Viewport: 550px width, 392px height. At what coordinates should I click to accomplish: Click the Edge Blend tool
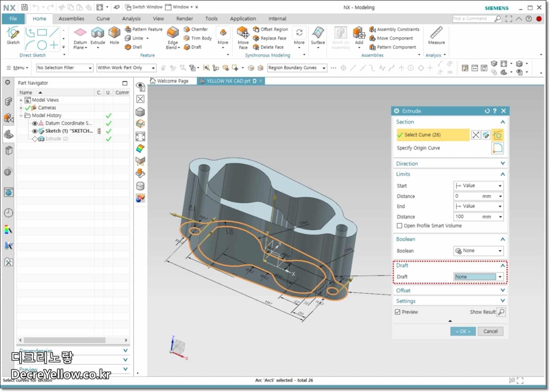[x=173, y=38]
